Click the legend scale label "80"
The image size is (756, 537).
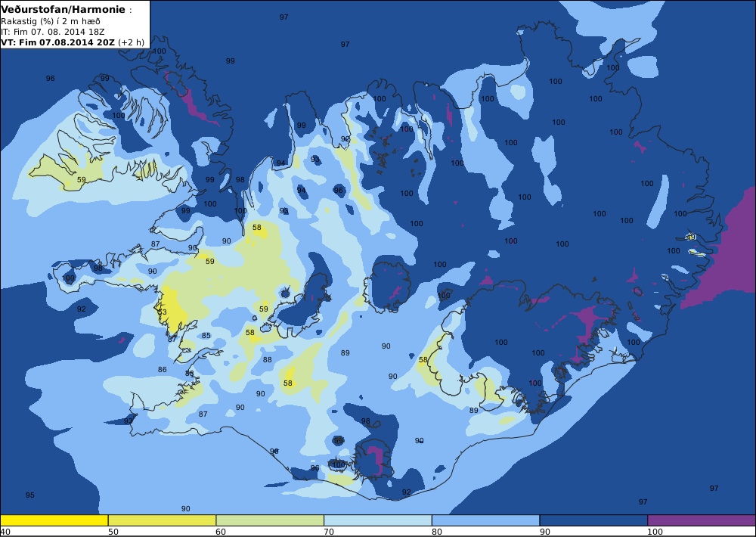pyautogui.click(x=437, y=532)
